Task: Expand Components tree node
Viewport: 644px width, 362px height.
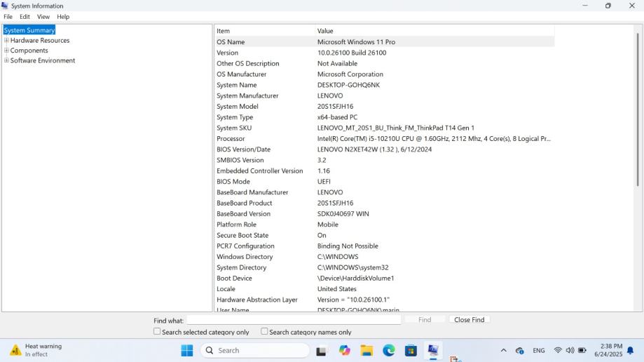Action: (6, 51)
